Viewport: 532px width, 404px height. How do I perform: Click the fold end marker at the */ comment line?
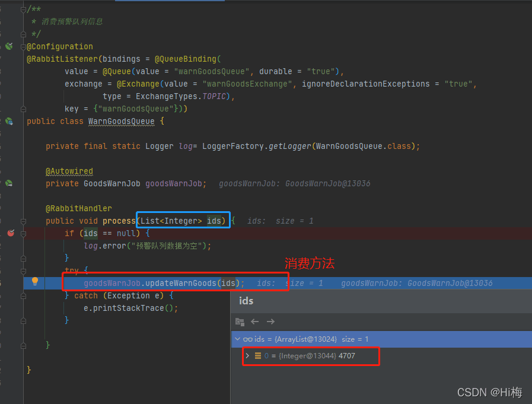[x=23, y=34]
